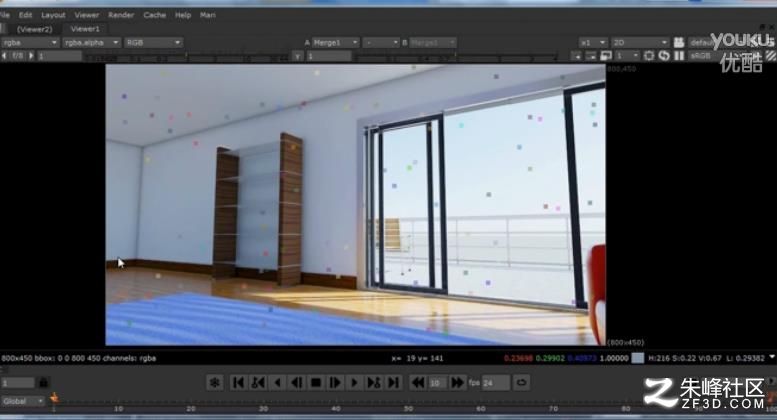
Task: Open the A input Merge1 dropdown
Action: pos(335,43)
